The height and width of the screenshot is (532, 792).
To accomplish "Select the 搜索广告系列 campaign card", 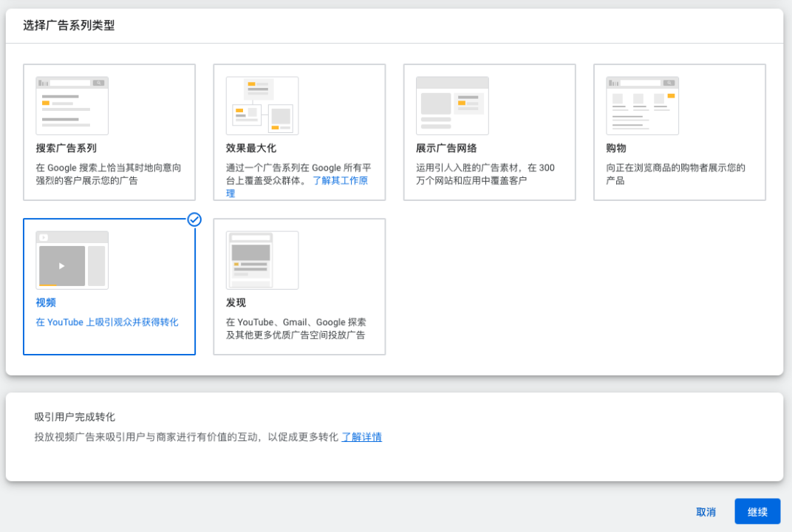I will pyautogui.click(x=109, y=132).
